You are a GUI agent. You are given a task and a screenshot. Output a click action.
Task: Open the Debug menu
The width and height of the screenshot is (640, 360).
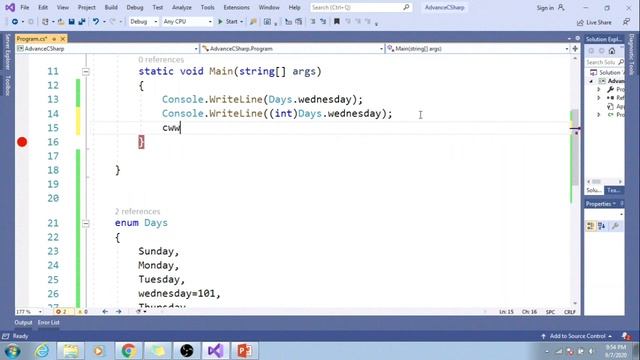[135, 7]
